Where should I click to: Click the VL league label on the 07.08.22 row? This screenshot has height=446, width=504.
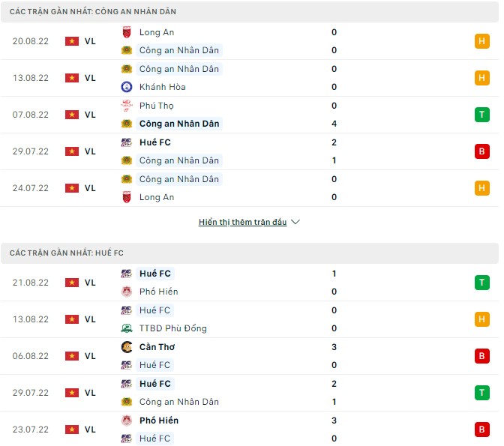pyautogui.click(x=90, y=115)
